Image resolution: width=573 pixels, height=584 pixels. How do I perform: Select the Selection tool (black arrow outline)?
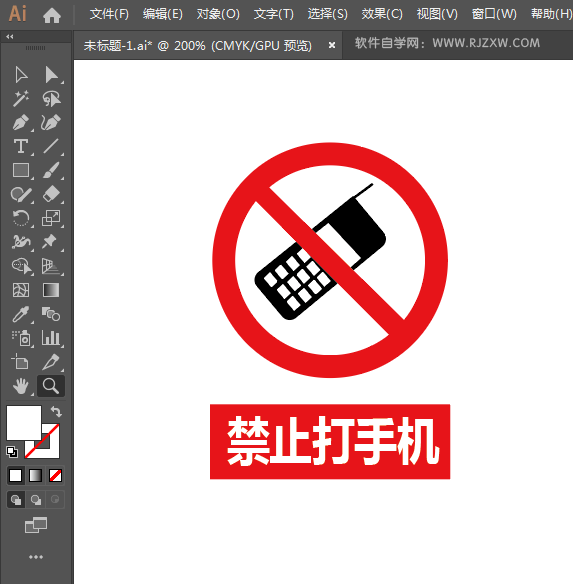pyautogui.click(x=21, y=74)
